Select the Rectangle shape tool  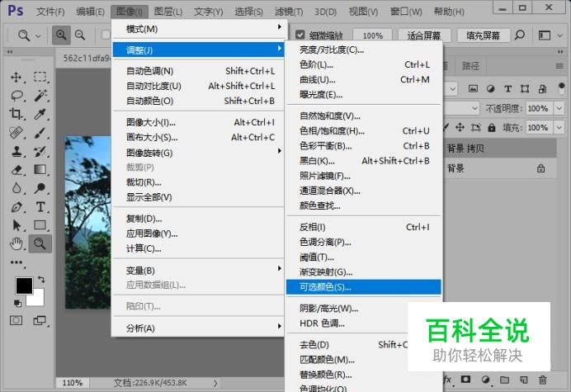(x=40, y=225)
